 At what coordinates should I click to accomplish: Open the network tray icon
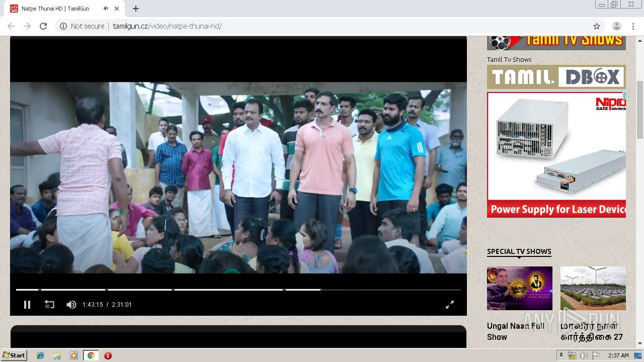572,355
